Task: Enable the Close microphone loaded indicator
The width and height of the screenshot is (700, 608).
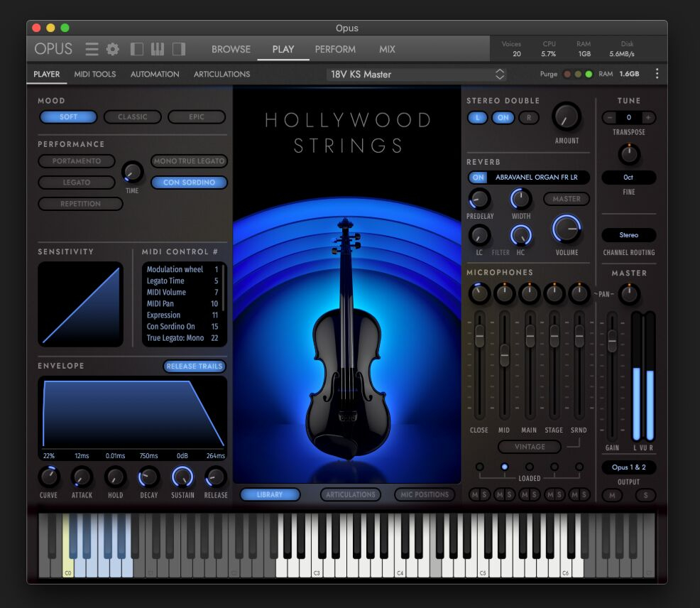Action: pos(480,467)
